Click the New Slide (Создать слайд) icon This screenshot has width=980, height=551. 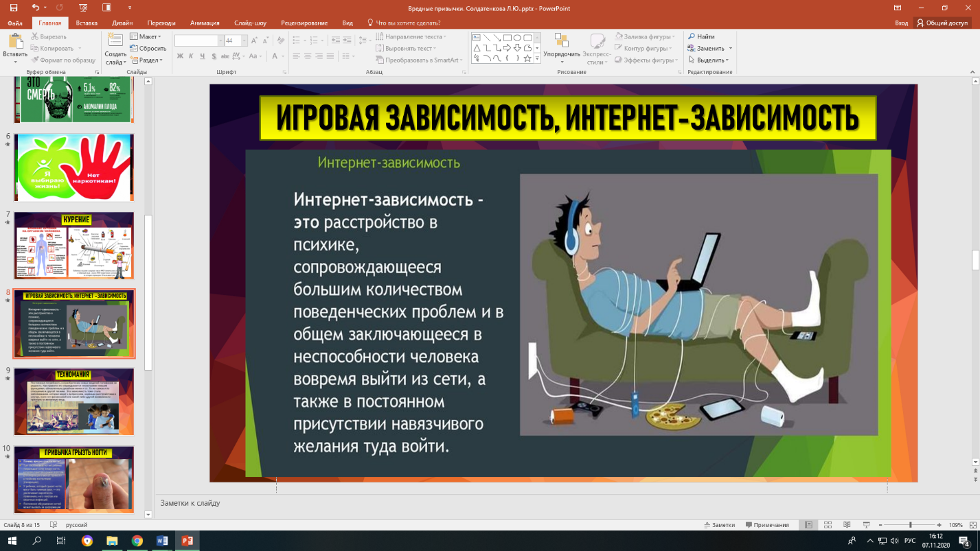click(x=115, y=40)
